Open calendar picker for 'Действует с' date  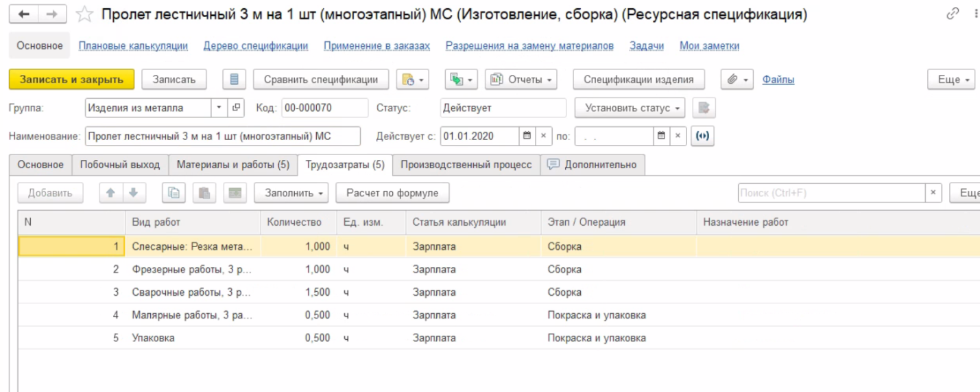[x=527, y=136]
